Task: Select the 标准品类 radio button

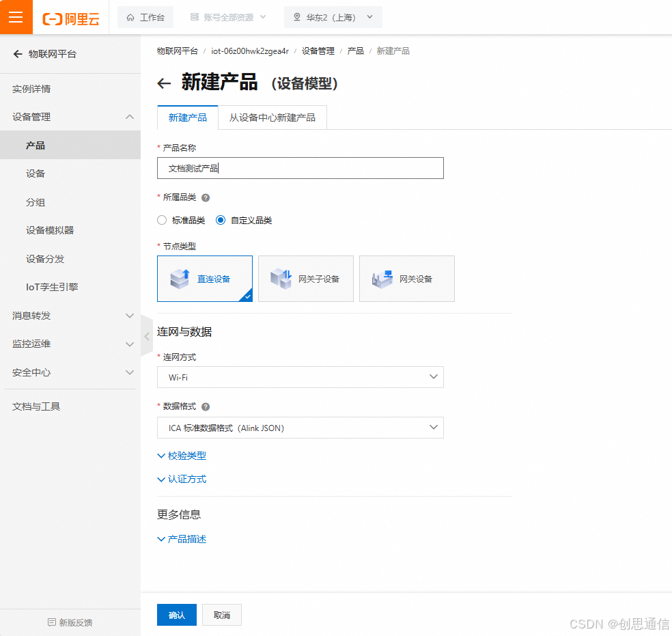Action: click(162, 220)
